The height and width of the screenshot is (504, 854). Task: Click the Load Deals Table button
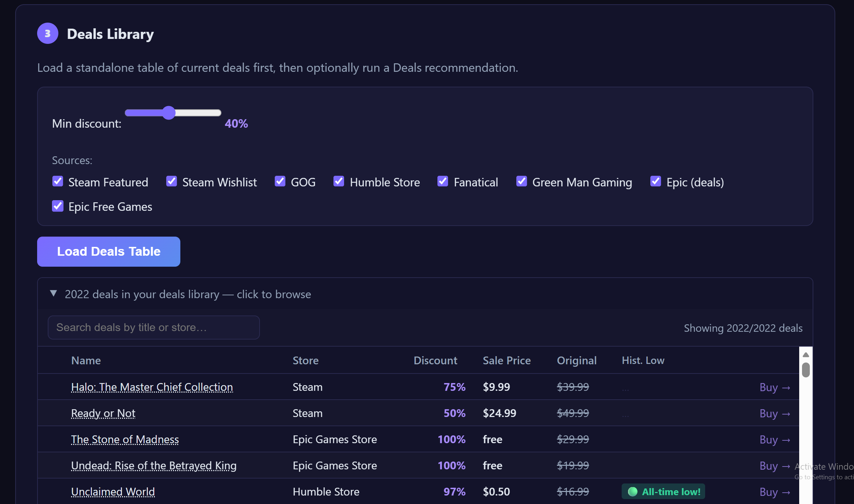109,251
